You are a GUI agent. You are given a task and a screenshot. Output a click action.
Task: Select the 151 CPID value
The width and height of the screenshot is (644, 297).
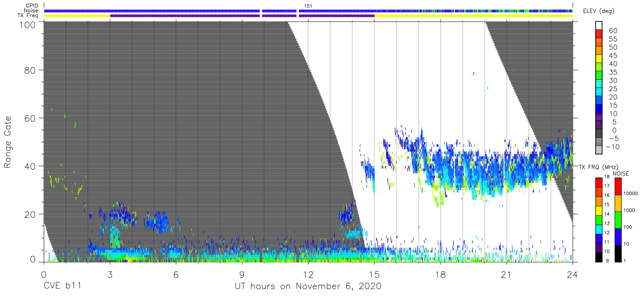(x=308, y=6)
